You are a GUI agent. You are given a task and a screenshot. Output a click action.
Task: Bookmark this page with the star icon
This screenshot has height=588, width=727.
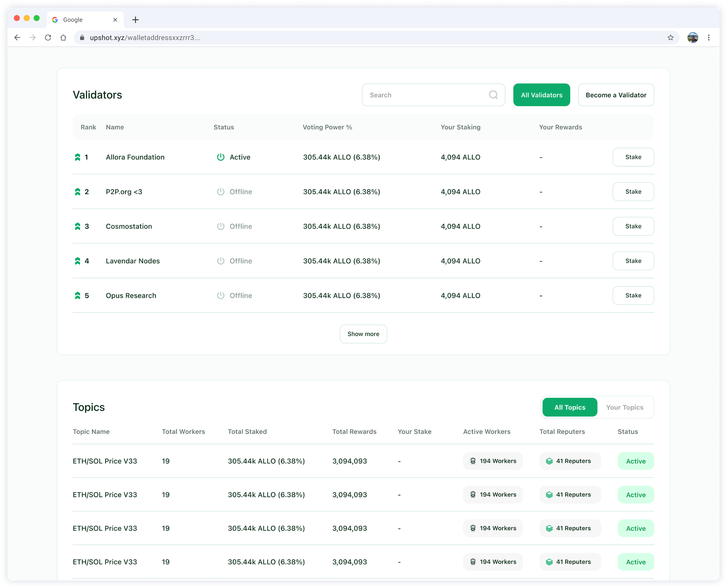(670, 38)
